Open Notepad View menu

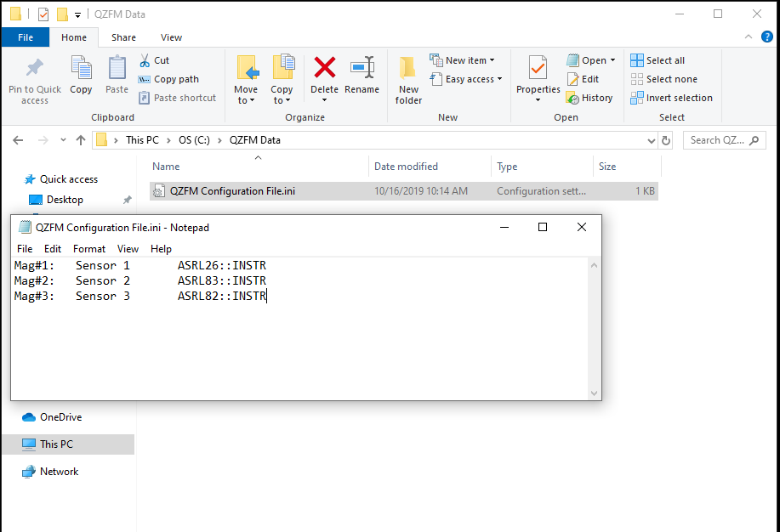(x=128, y=249)
